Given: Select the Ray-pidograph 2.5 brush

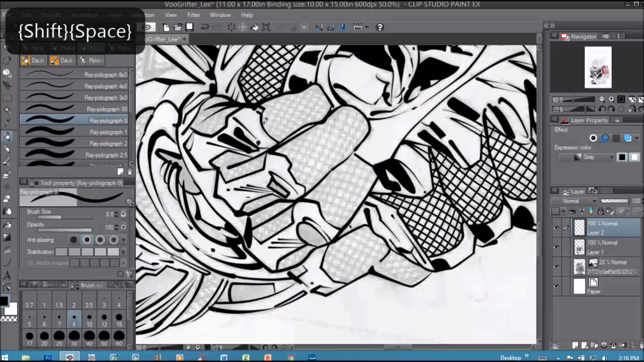Looking at the screenshot, I should point(74,155).
